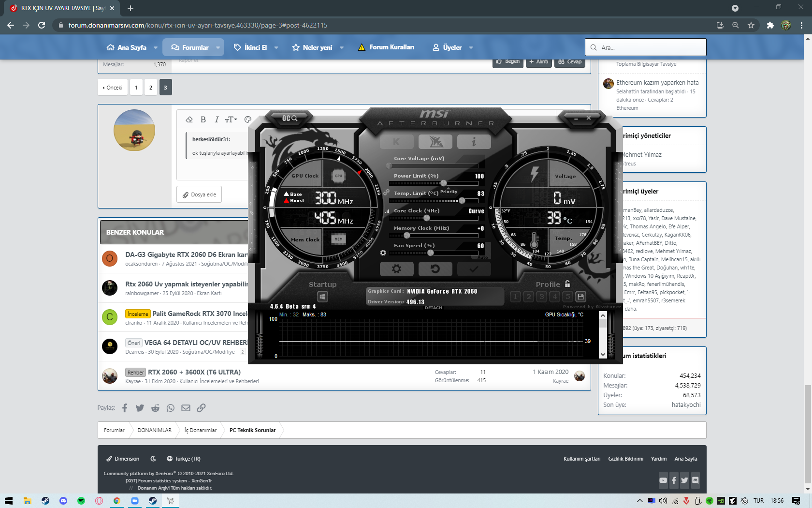Copy thread link with chain icon
This screenshot has height=508, width=812.
pyautogui.click(x=201, y=408)
